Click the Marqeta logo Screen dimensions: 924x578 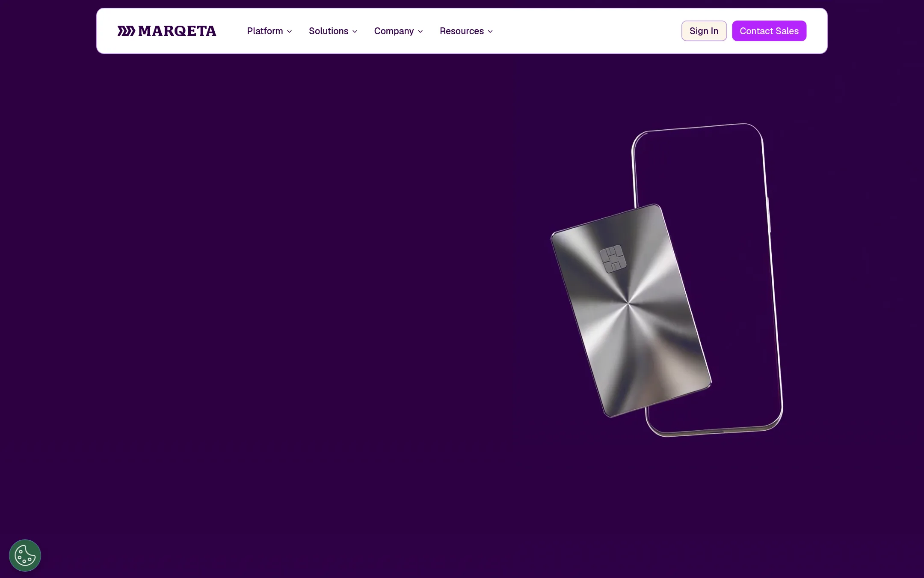coord(167,31)
